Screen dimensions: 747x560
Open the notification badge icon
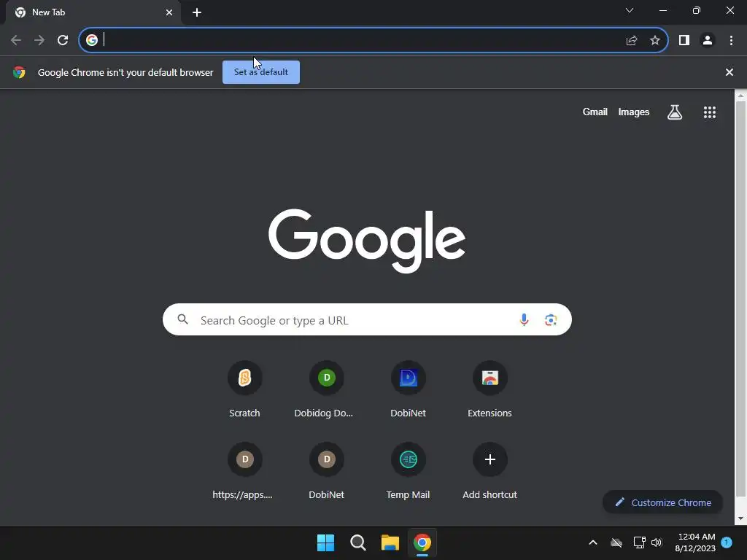727,542
